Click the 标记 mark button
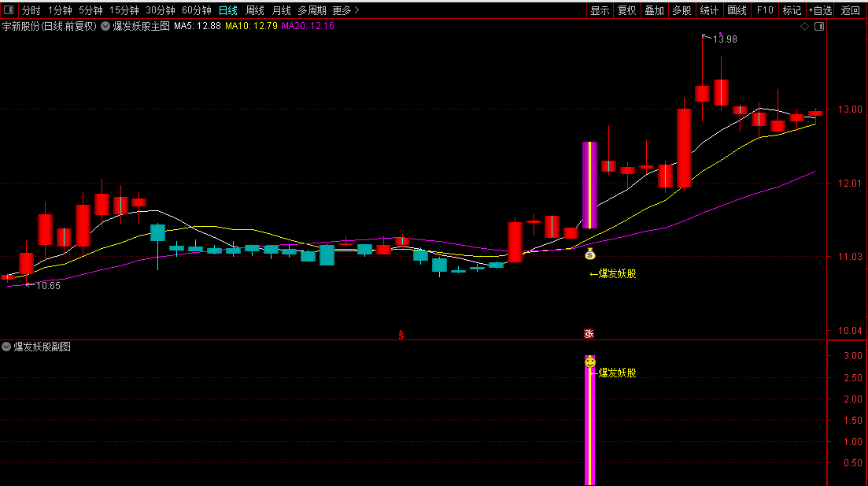The image size is (868, 486). [792, 10]
